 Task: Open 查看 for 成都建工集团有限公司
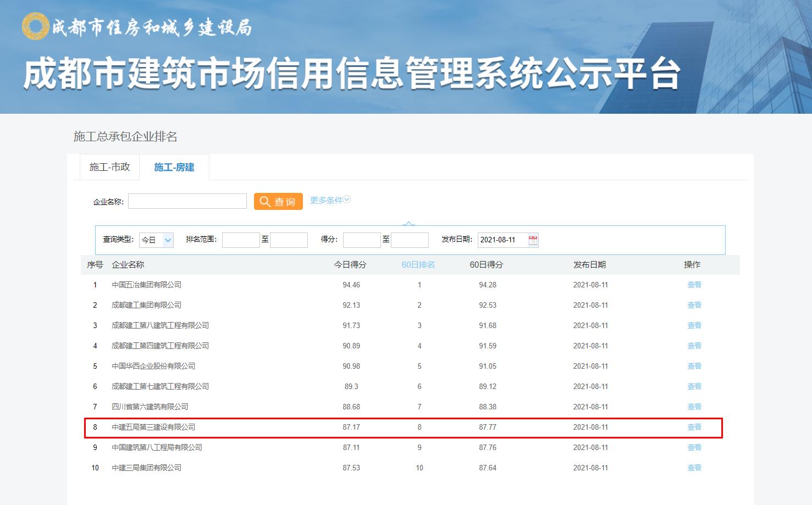pos(694,305)
